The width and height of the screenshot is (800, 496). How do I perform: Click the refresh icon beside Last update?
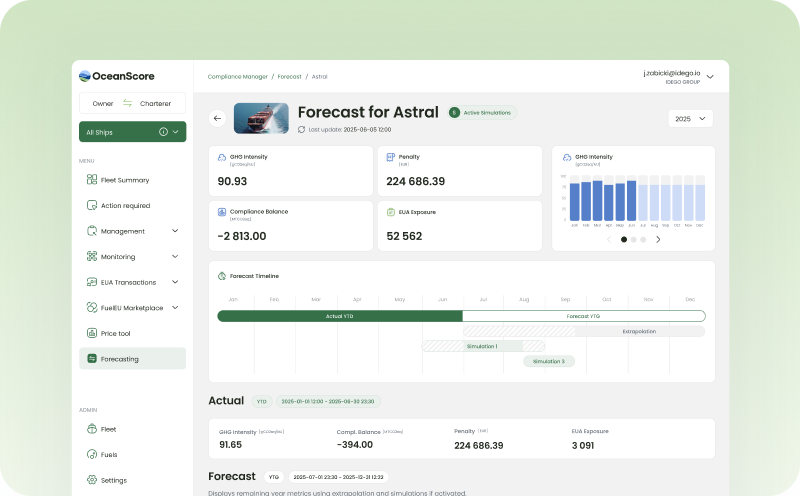tap(302, 129)
